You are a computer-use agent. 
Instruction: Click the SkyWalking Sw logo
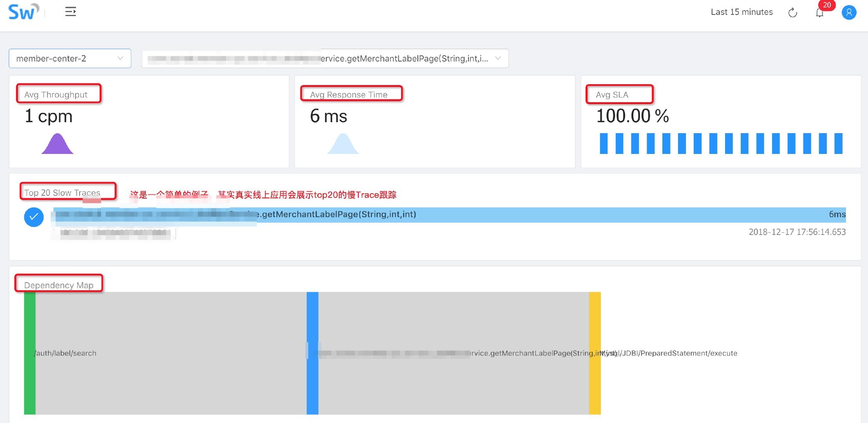click(x=23, y=12)
